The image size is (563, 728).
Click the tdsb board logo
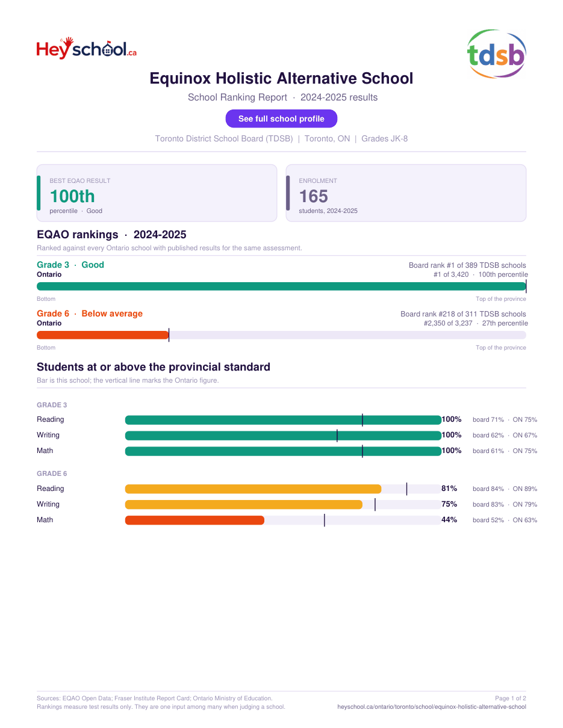click(497, 54)
